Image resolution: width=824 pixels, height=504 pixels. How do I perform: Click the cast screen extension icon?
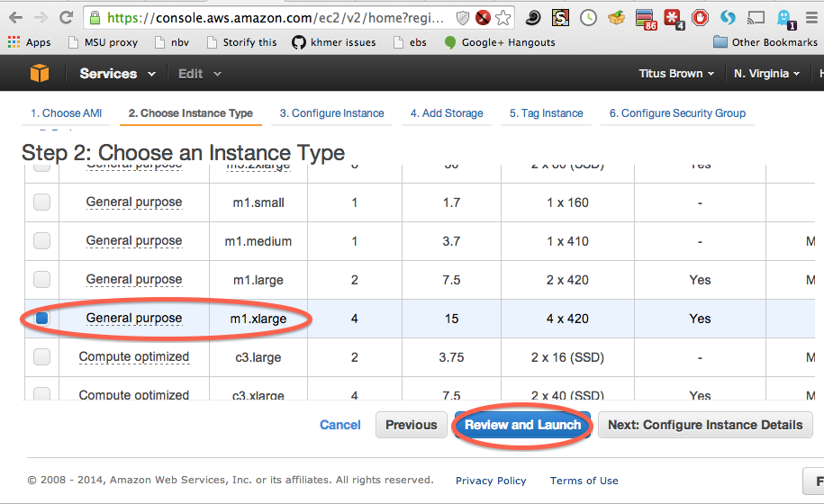(756, 18)
